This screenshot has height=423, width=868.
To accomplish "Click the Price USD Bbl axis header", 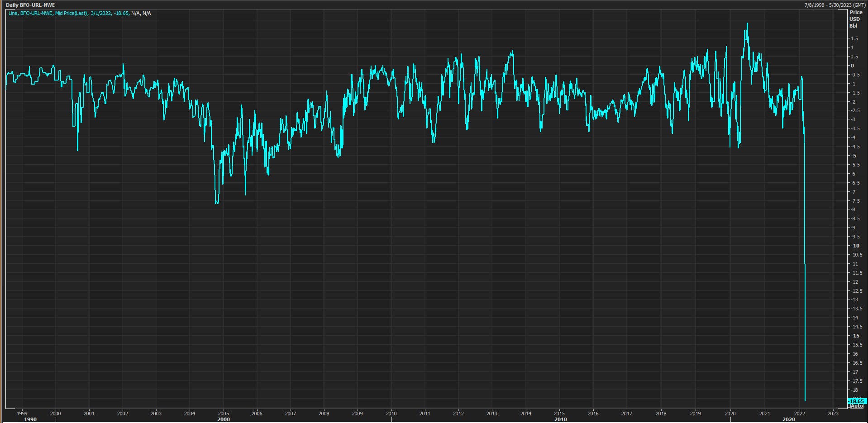I will pos(855,19).
